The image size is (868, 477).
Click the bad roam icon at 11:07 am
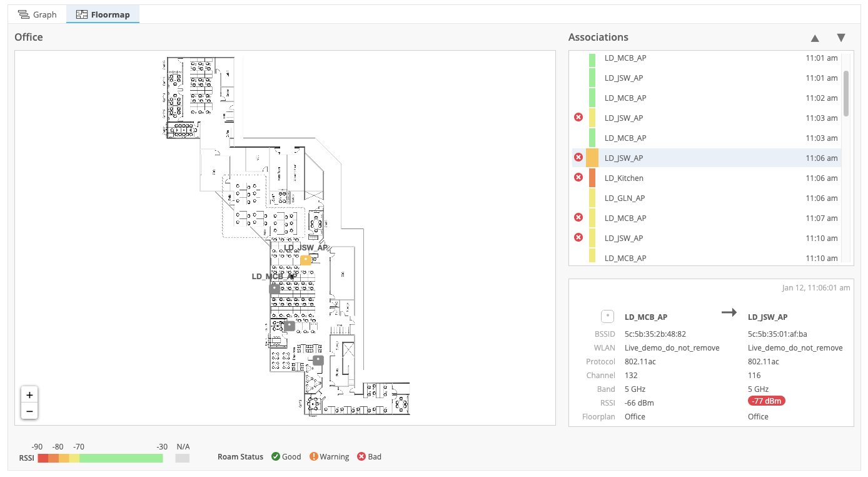pos(578,218)
